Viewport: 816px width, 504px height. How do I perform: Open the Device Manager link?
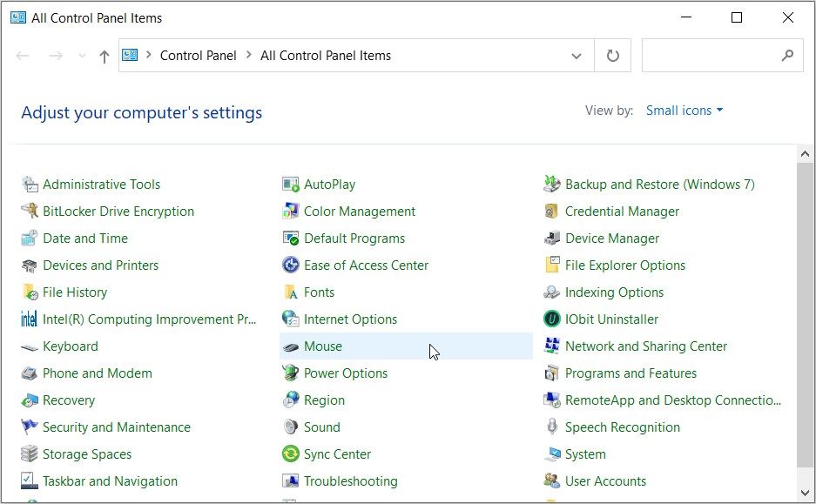point(612,239)
